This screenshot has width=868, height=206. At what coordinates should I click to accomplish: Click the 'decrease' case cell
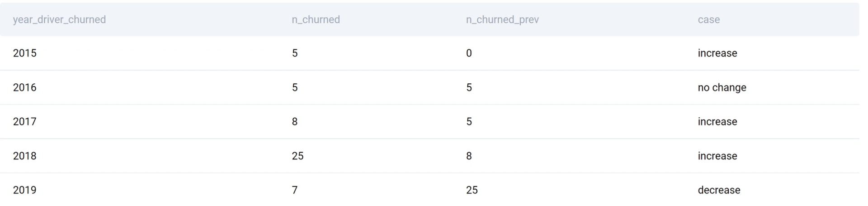click(x=719, y=190)
